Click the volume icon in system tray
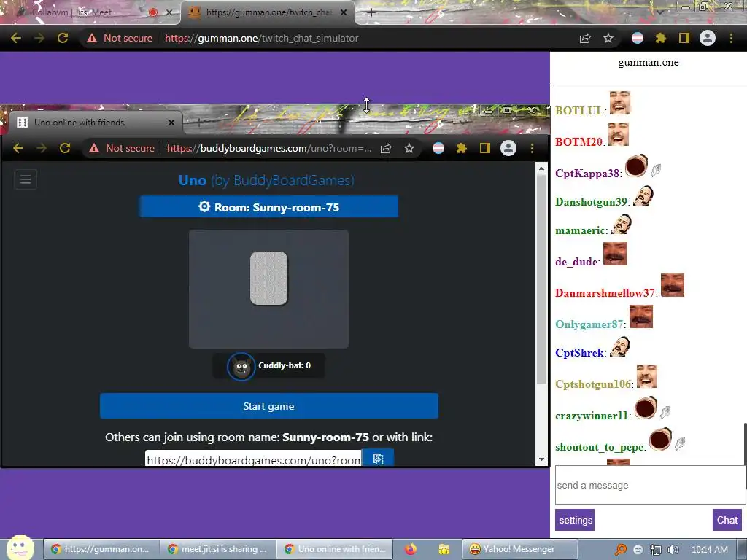The image size is (747, 560). [673, 550]
